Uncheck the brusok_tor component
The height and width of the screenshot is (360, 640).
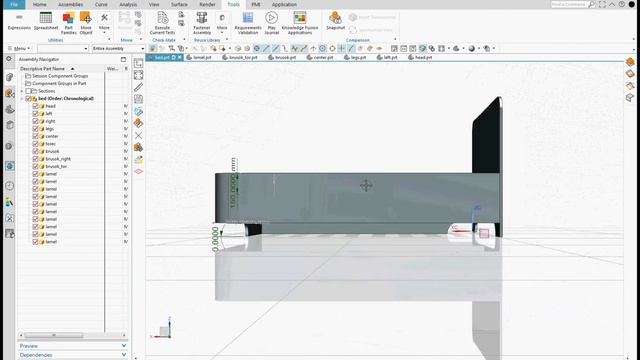coord(35,166)
